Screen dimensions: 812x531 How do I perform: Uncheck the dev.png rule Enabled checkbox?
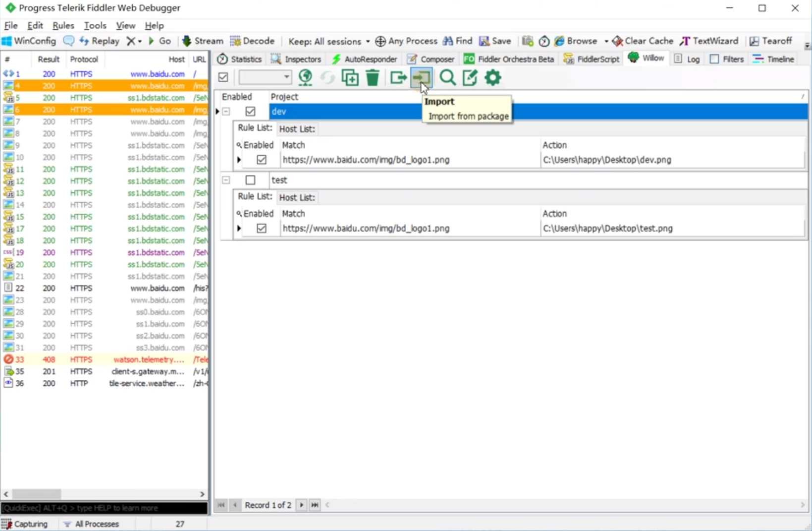tap(262, 160)
